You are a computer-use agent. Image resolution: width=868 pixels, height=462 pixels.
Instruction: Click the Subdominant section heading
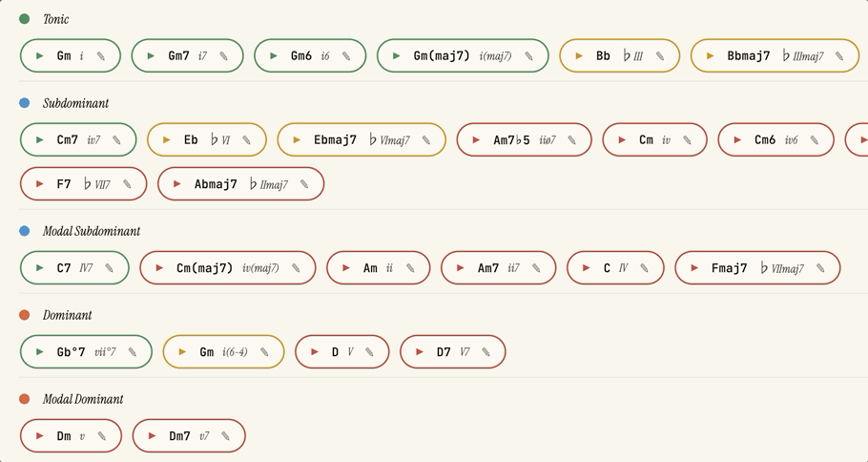[x=76, y=103]
